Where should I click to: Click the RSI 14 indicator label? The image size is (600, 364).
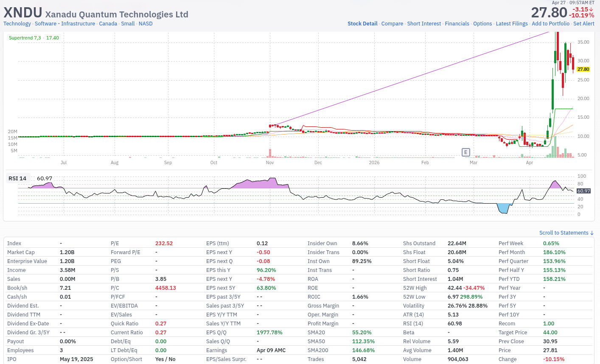coord(17,179)
